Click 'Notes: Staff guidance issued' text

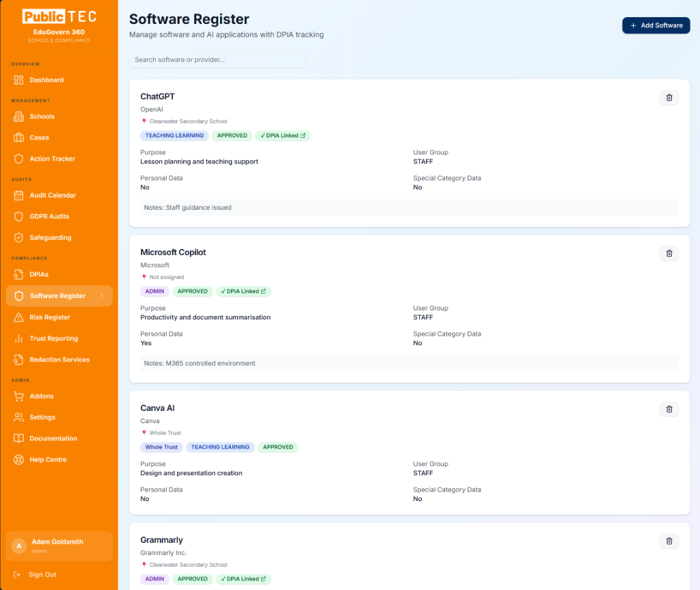(187, 208)
